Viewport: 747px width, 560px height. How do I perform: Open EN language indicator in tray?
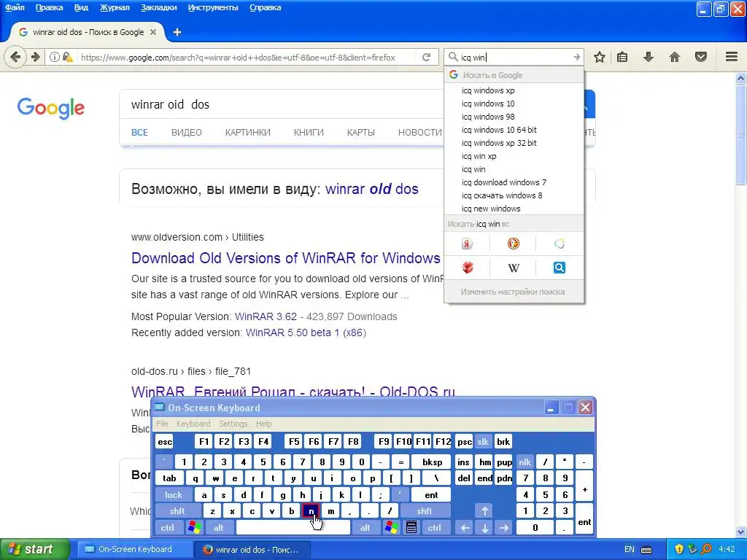(x=630, y=550)
